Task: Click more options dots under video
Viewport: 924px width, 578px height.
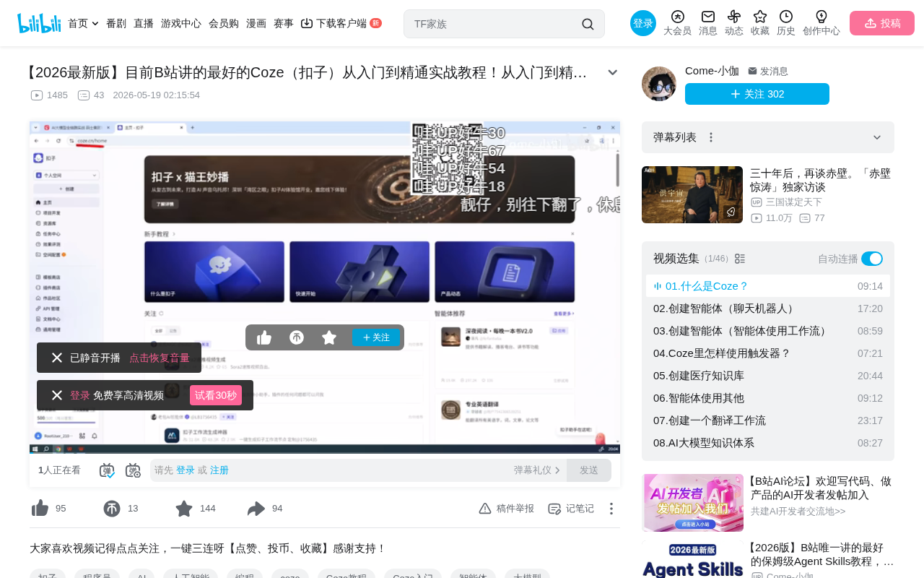Action: (611, 509)
